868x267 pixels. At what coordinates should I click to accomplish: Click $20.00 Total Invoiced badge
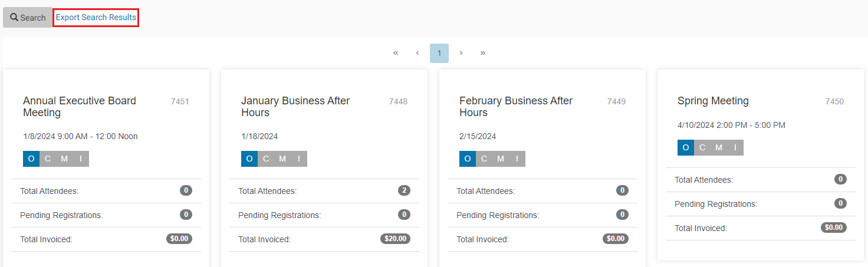[x=395, y=239]
